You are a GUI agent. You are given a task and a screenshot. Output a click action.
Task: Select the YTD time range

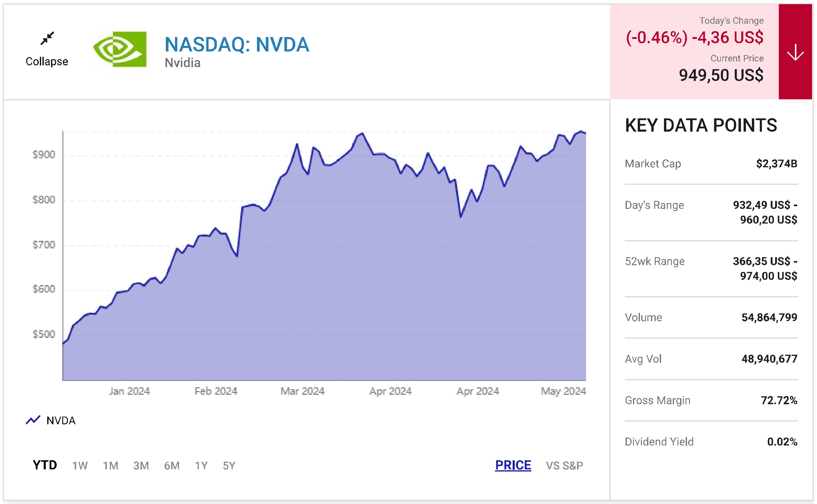[x=45, y=465]
